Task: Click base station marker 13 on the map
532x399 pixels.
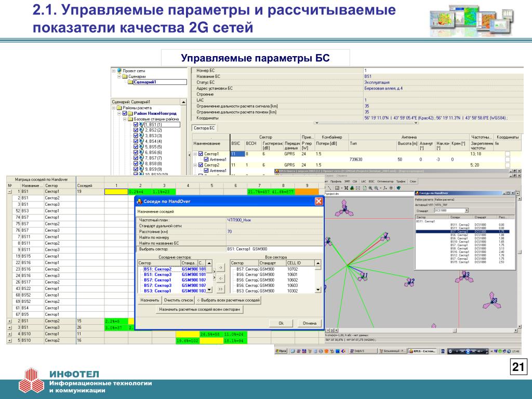Action: coord(464,277)
